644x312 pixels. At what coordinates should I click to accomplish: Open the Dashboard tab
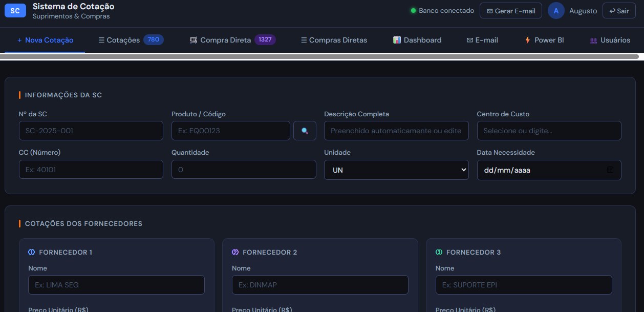click(x=417, y=40)
